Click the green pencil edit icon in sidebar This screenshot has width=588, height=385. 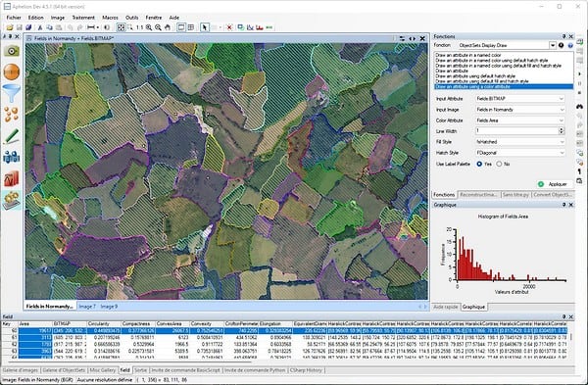point(12,136)
